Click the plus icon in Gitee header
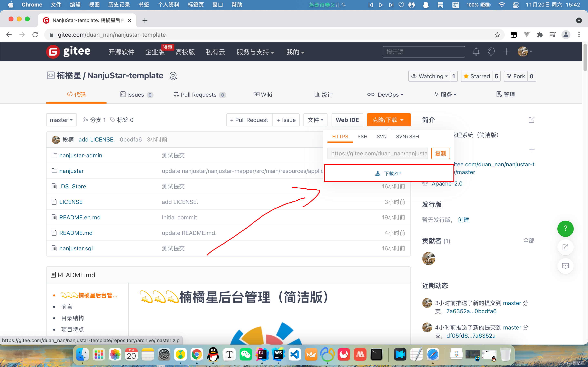The image size is (588, 367). pos(506,52)
